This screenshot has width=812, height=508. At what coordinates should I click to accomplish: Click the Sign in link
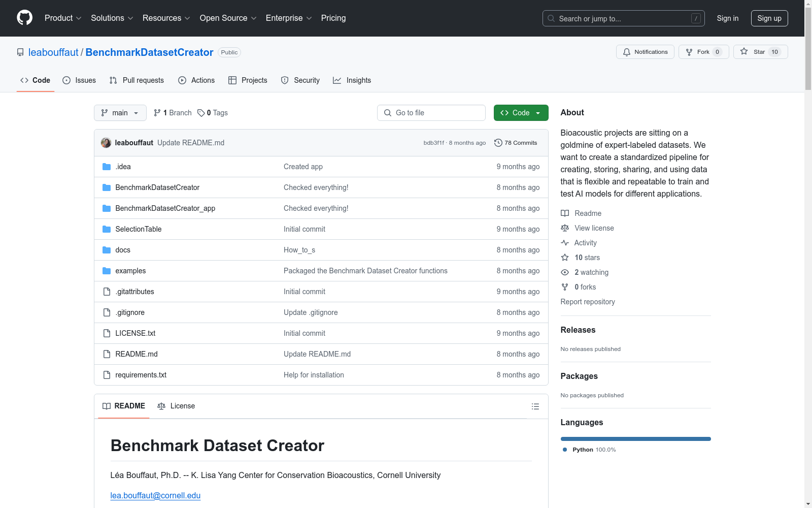(728, 18)
